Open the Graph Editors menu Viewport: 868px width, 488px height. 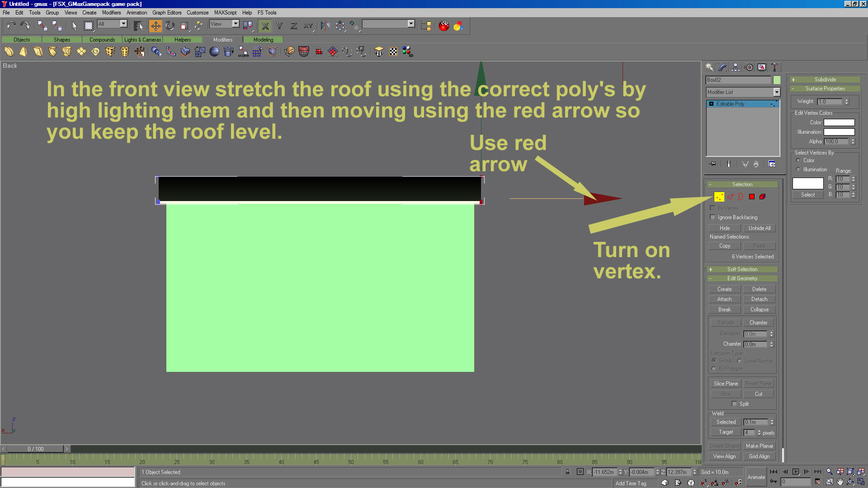tap(166, 13)
